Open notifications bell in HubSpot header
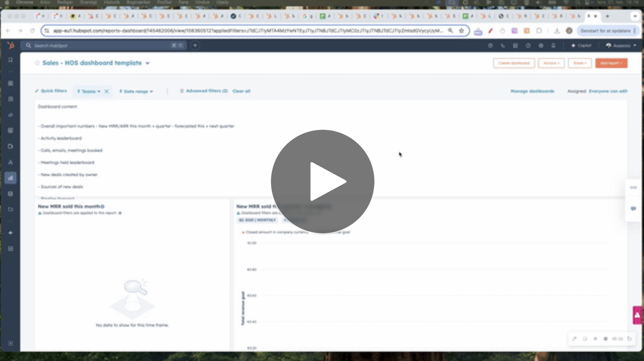The width and height of the screenshot is (644, 361). [x=553, y=45]
